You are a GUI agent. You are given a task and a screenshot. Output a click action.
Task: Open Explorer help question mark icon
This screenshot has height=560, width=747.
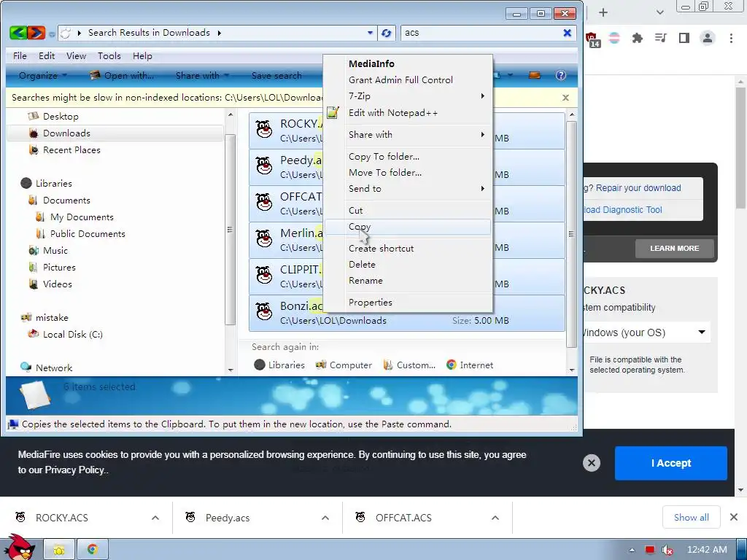561,75
